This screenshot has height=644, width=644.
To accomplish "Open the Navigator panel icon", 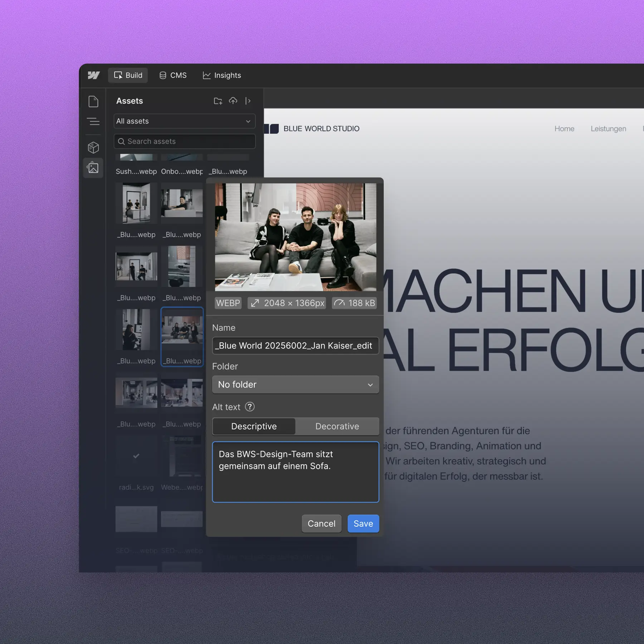I will click(x=93, y=122).
